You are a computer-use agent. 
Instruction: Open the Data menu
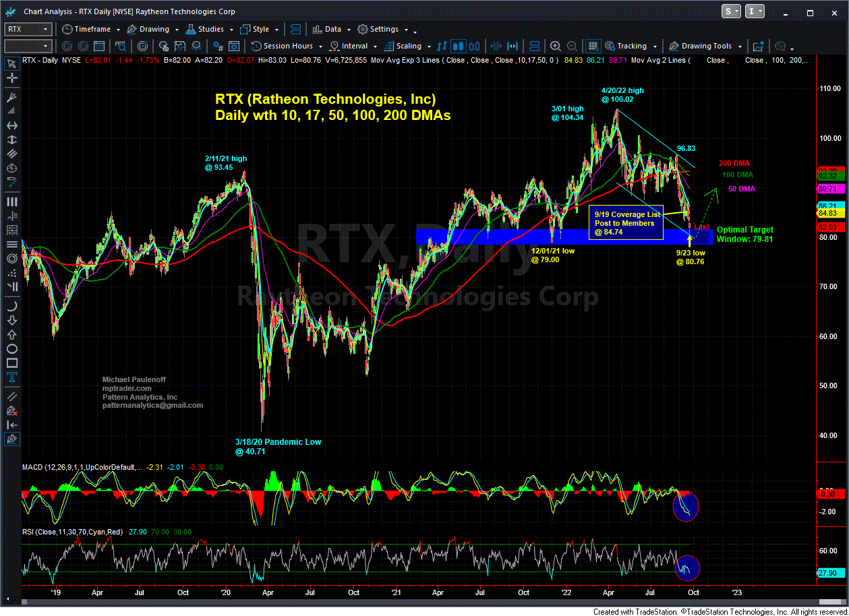(x=331, y=29)
